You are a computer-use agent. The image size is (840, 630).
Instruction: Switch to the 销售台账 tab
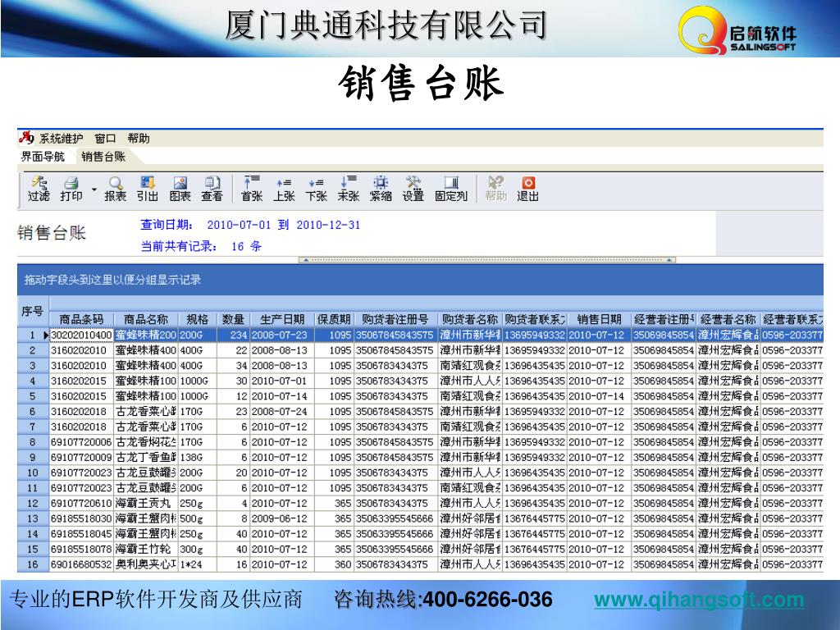[x=103, y=157]
